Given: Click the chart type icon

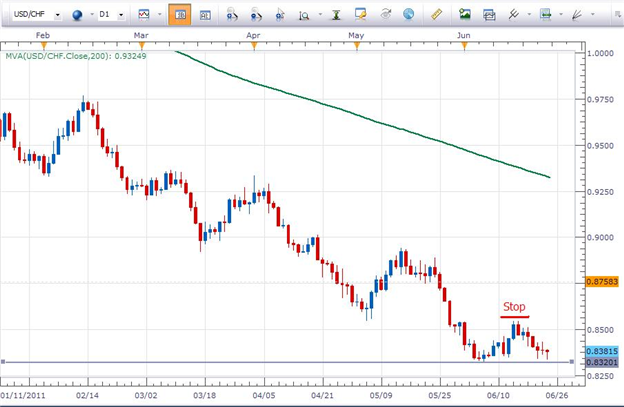Looking at the screenshot, I should 144,15.
